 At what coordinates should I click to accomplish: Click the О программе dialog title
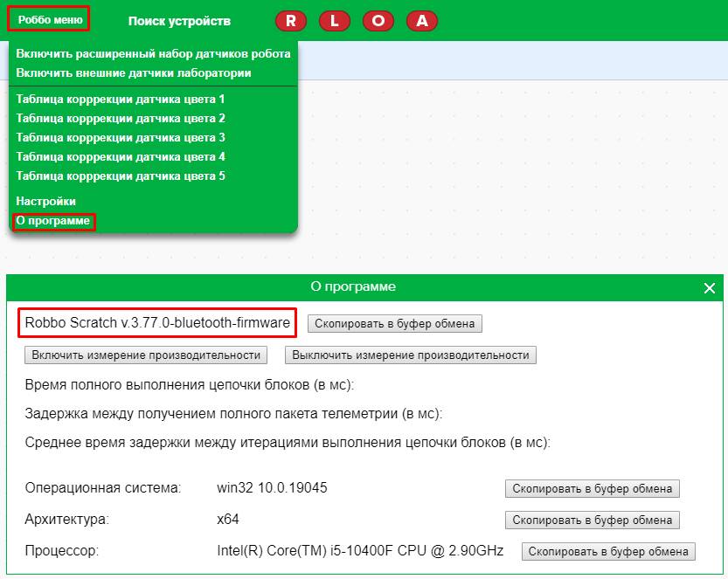coord(353,286)
